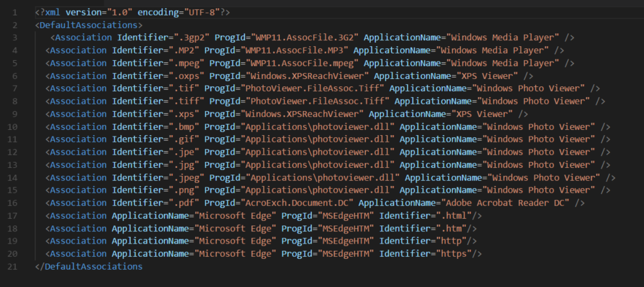
Task: Click the identifier value "https" on line 20
Action: [454, 254]
